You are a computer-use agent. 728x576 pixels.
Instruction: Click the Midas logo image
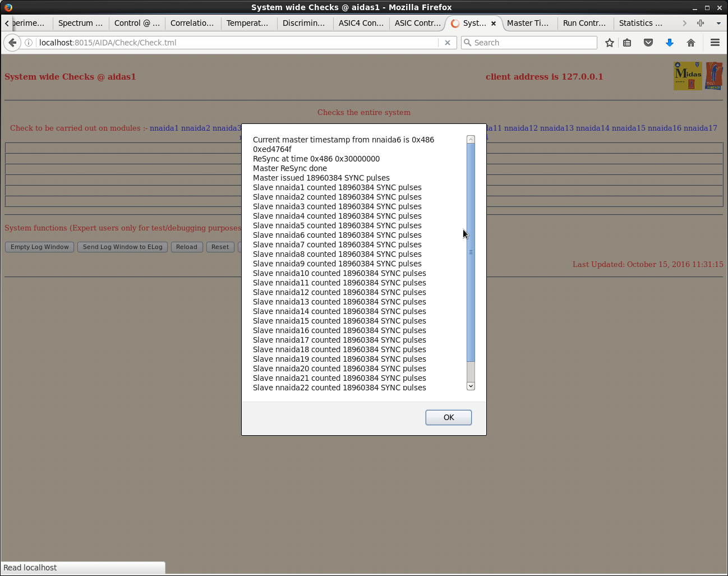click(x=688, y=76)
